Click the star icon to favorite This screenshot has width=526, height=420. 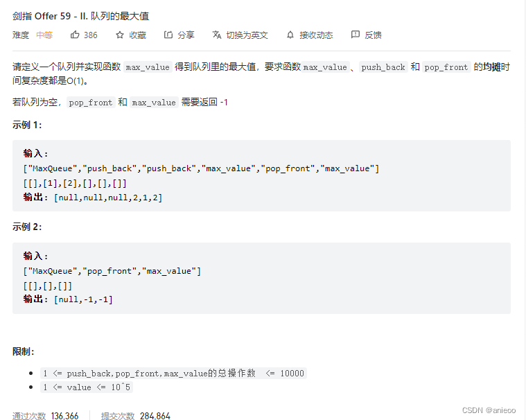pyautogui.click(x=120, y=35)
